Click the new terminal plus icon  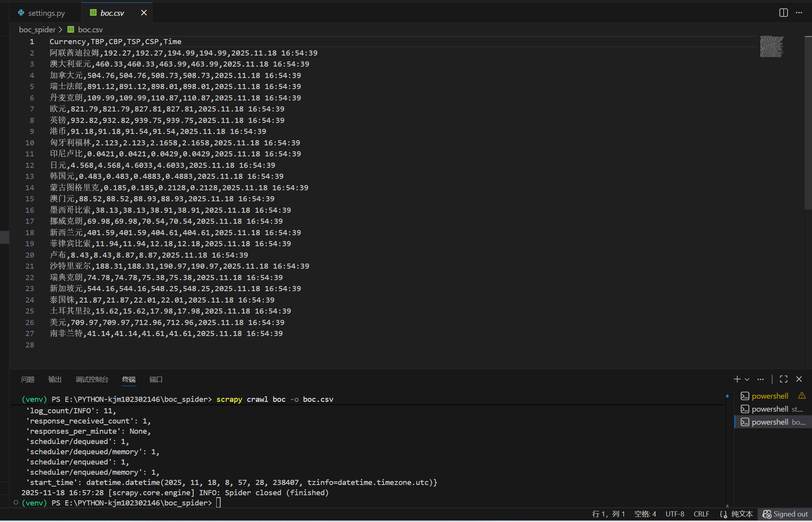click(x=737, y=379)
